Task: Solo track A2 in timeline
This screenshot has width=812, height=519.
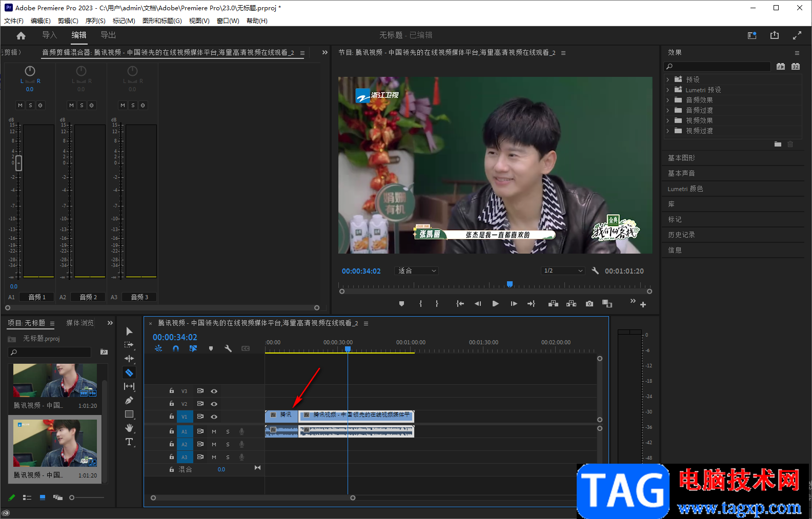Action: pyautogui.click(x=228, y=444)
